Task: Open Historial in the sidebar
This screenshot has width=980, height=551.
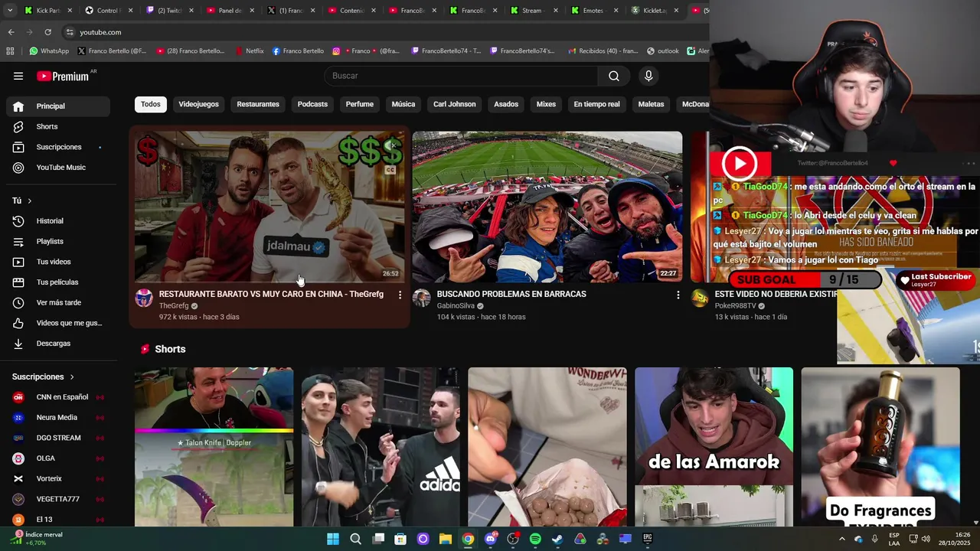Action: [58, 221]
